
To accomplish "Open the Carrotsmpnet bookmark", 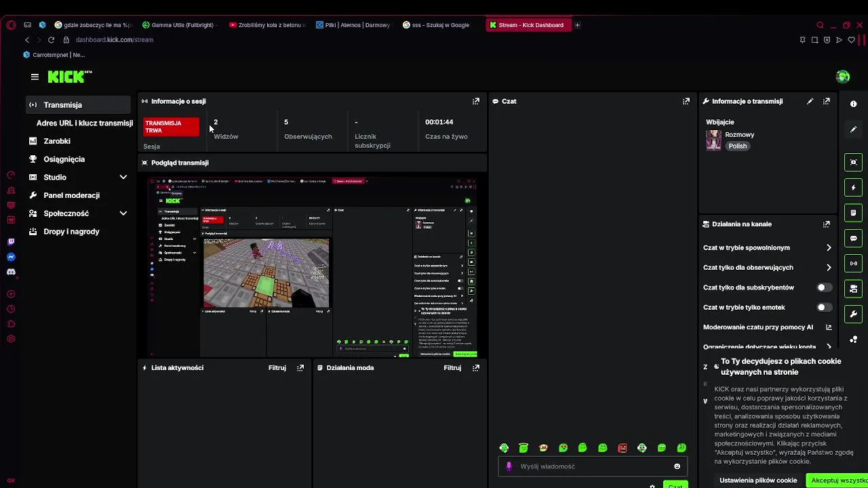I will tap(54, 55).
